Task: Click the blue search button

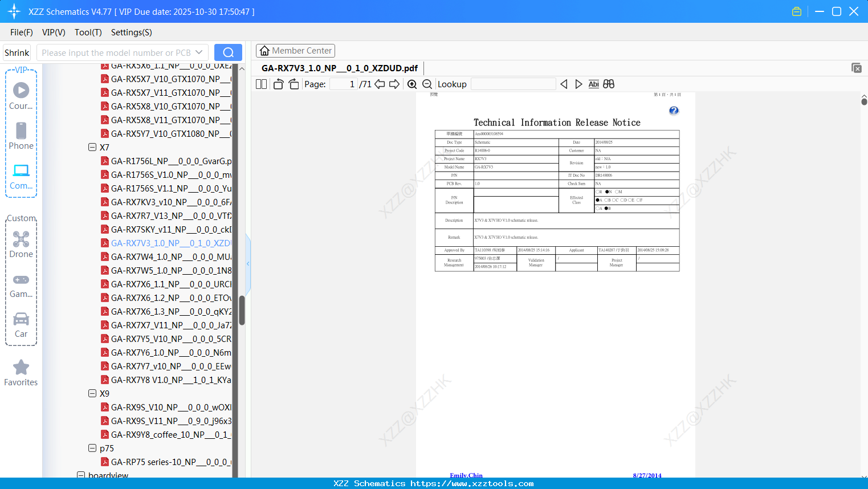Action: [x=228, y=52]
